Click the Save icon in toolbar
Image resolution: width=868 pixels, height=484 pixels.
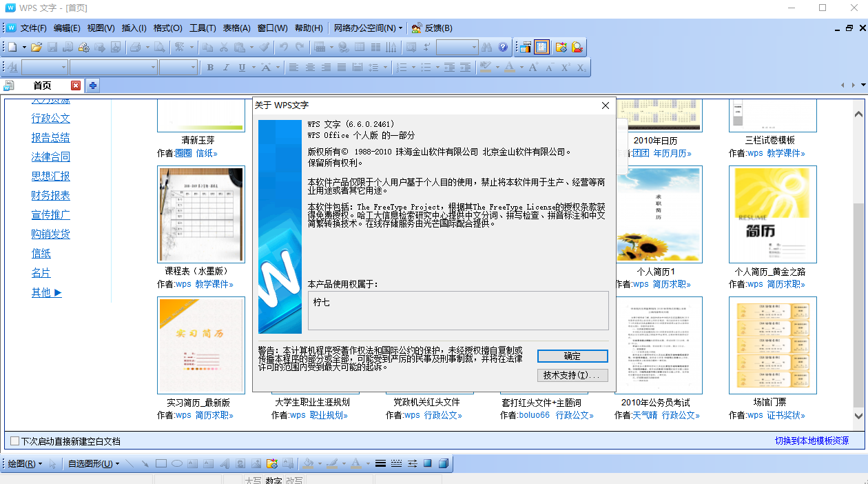(52, 47)
